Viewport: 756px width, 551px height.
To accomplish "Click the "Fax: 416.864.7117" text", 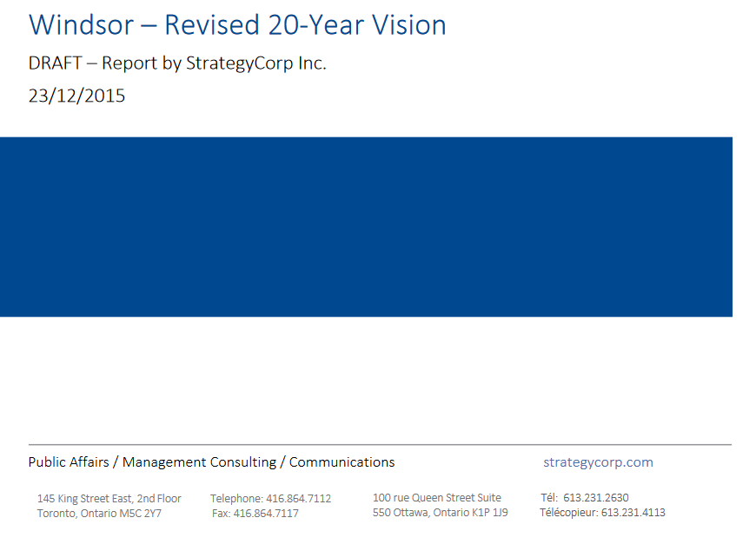I will (x=255, y=514).
